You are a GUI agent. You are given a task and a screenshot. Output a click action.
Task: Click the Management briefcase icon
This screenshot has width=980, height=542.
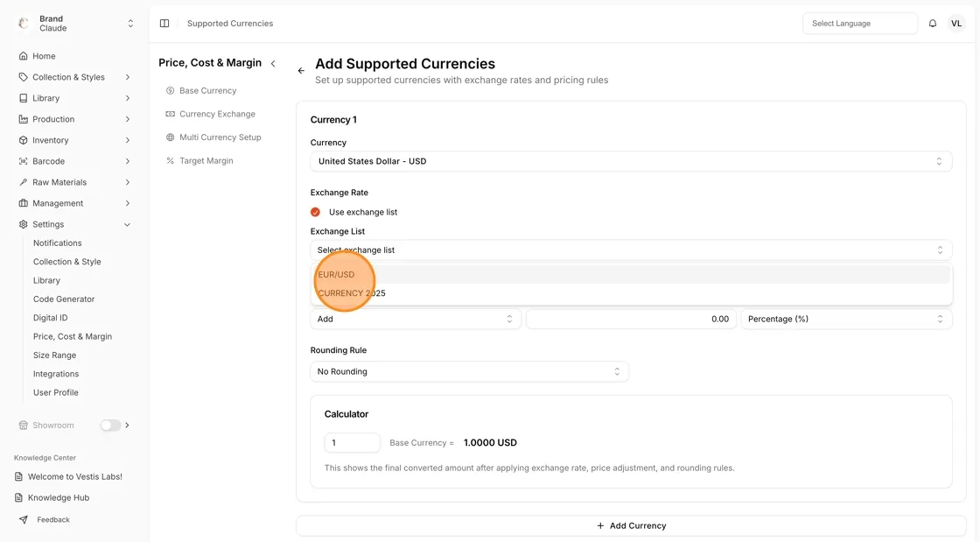(x=23, y=203)
